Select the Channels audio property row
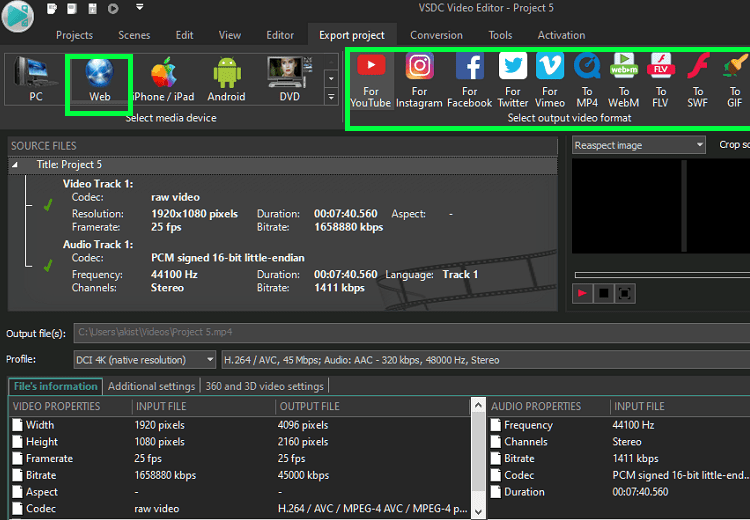This screenshot has height=520, width=750. [619, 442]
